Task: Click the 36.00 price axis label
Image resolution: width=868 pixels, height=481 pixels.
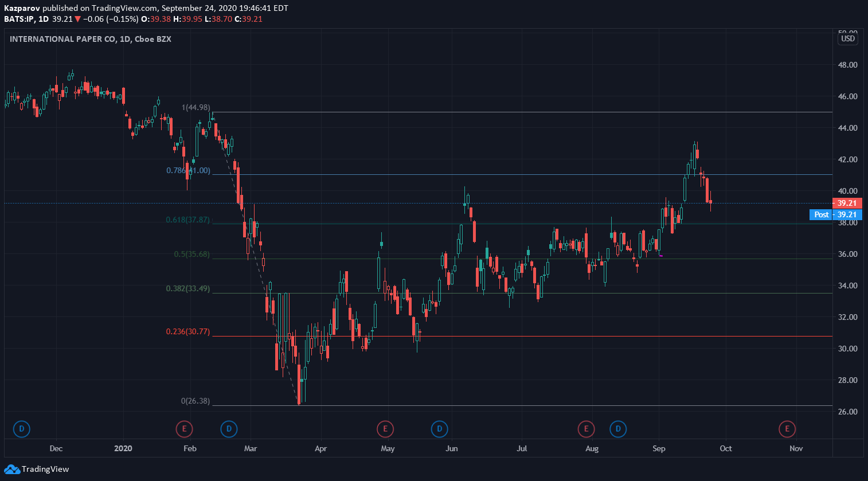Action: coord(848,255)
